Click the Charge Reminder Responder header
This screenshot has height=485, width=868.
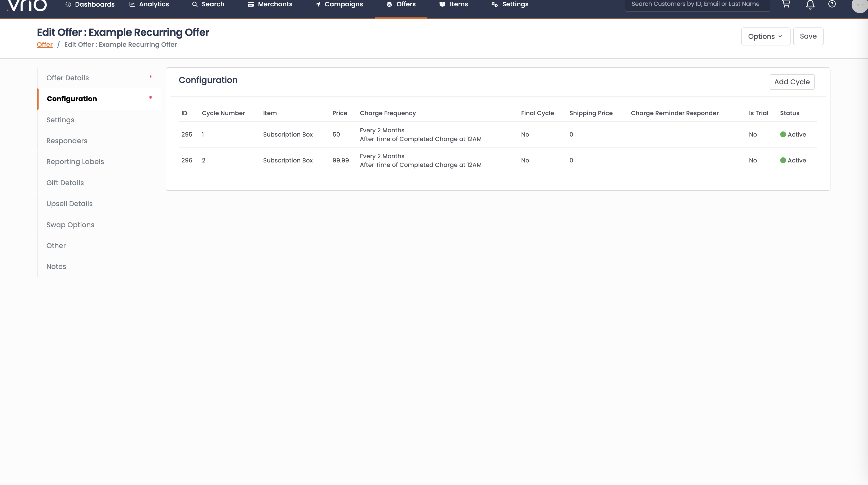coord(675,113)
